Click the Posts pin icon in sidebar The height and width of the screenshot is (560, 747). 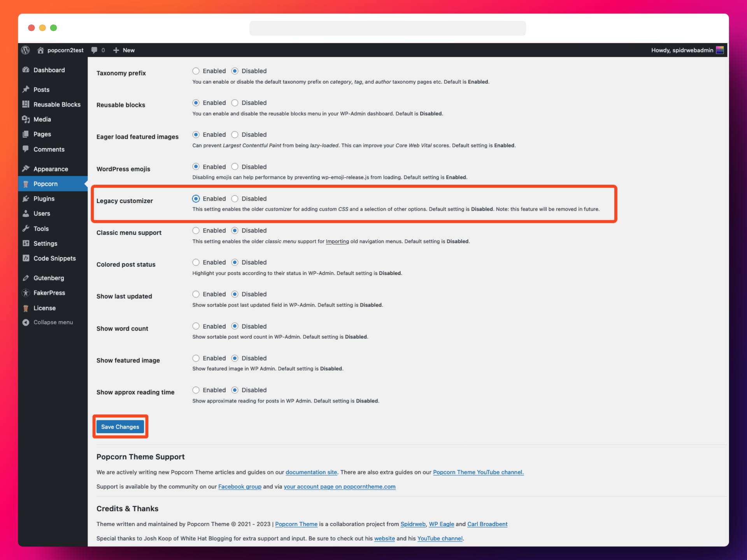[x=26, y=89]
